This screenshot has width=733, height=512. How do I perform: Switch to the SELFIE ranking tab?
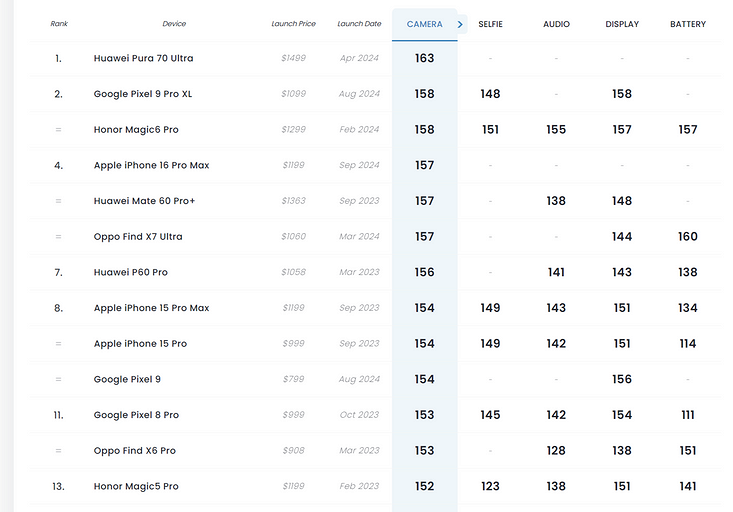(x=490, y=24)
